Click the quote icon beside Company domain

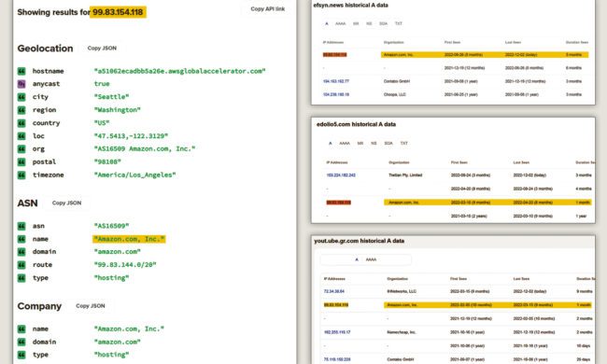click(x=21, y=342)
